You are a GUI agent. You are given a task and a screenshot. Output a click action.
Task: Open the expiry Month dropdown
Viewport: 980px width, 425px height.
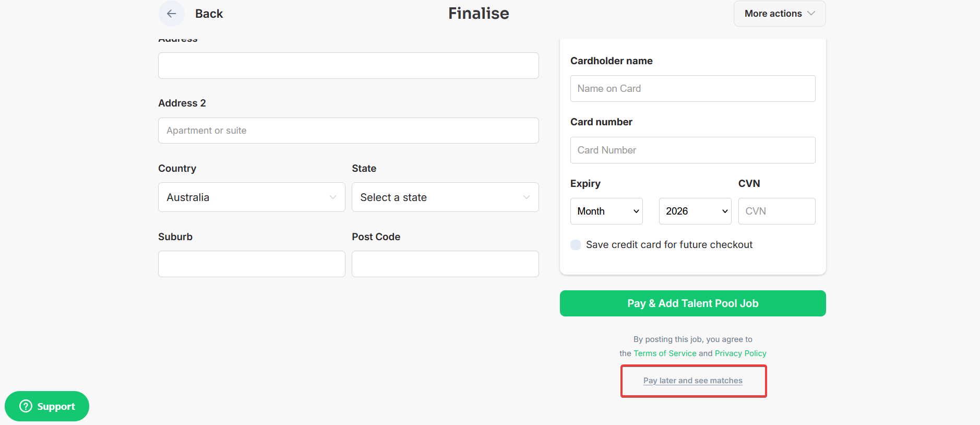(606, 211)
